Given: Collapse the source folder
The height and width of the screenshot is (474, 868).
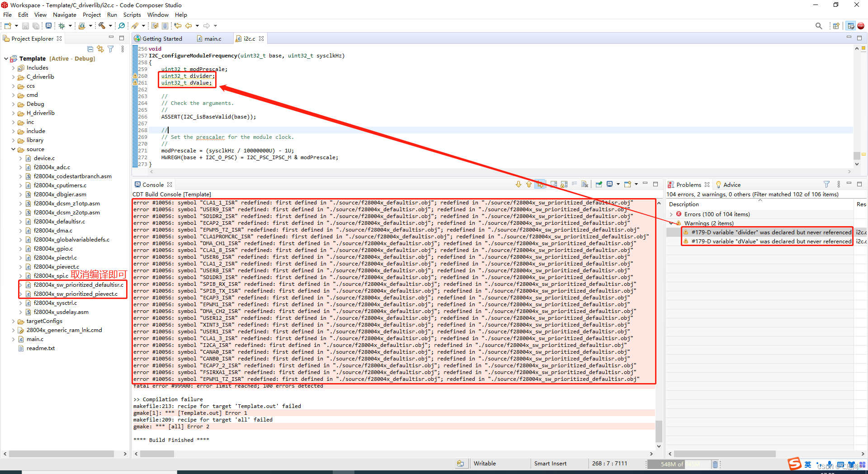Looking at the screenshot, I should point(13,149).
